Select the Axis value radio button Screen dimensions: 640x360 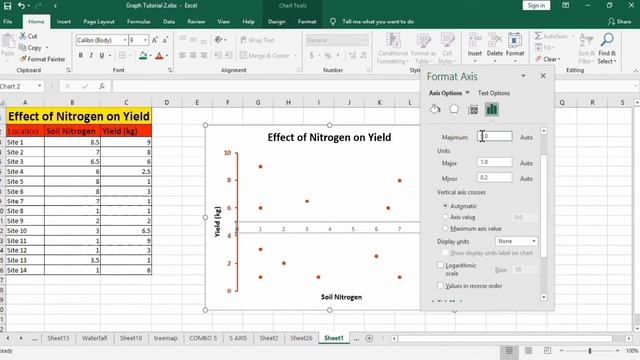click(x=445, y=217)
